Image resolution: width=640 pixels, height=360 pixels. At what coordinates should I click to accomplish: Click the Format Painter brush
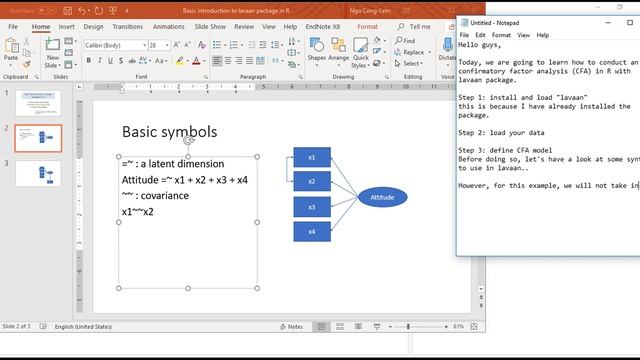27,64
